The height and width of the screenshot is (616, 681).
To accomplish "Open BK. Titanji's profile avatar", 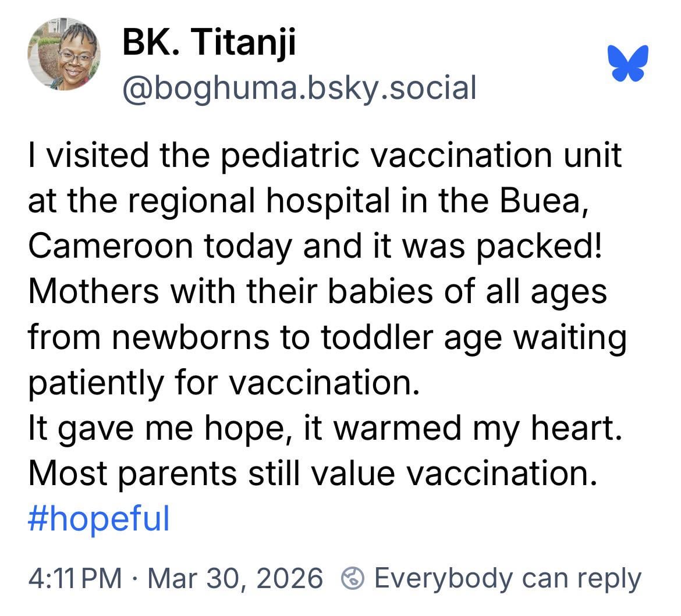I will [64, 54].
